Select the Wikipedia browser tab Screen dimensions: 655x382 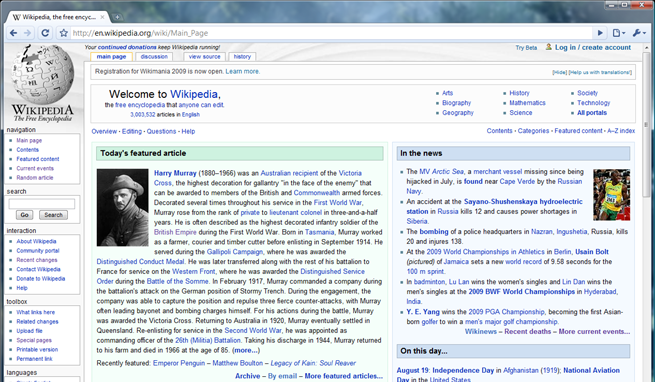pos(58,17)
